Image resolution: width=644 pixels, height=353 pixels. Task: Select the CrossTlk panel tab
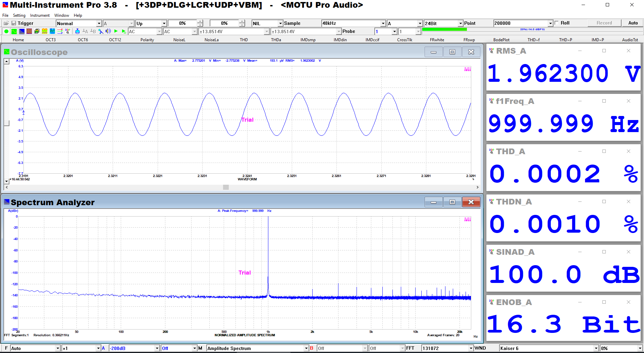pyautogui.click(x=405, y=40)
